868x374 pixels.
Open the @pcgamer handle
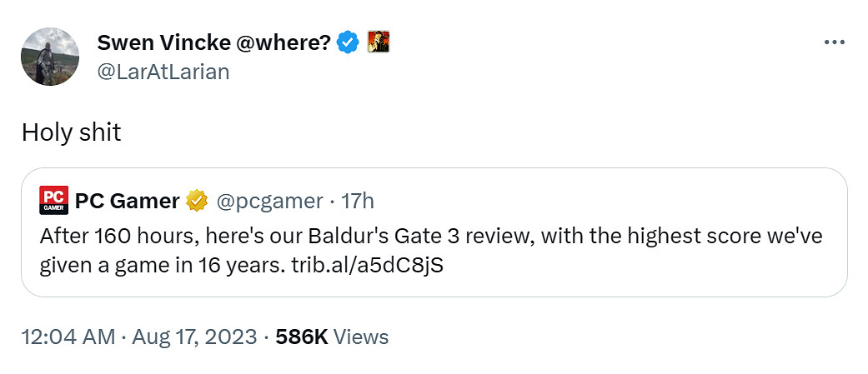click(269, 201)
